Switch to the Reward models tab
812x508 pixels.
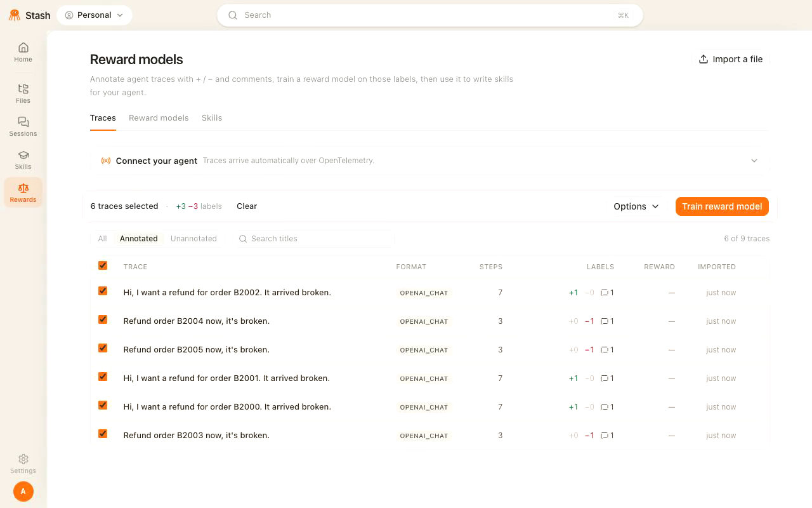159,118
